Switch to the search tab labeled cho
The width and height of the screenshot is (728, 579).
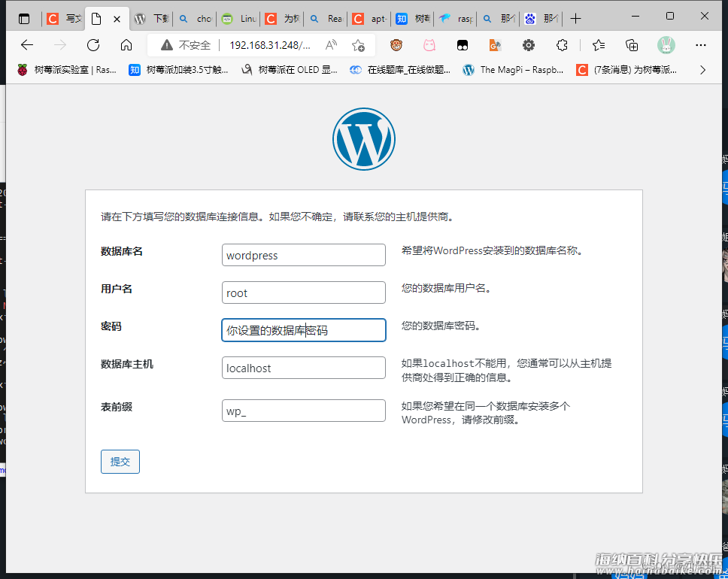(196, 19)
